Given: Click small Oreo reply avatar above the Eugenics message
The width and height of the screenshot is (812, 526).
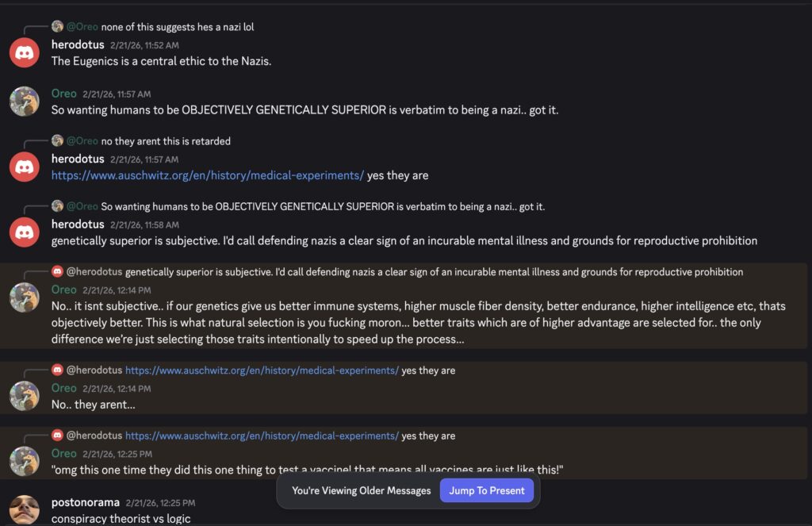Looking at the screenshot, I should click(x=57, y=27).
